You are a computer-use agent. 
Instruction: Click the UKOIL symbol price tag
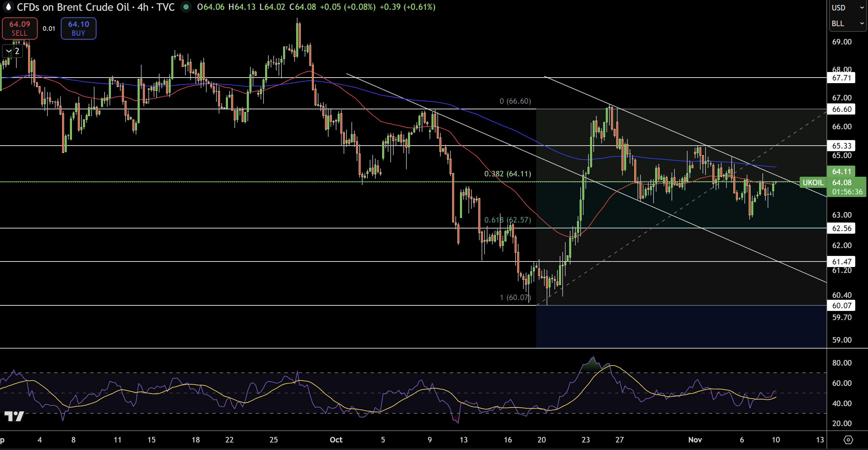pos(812,183)
